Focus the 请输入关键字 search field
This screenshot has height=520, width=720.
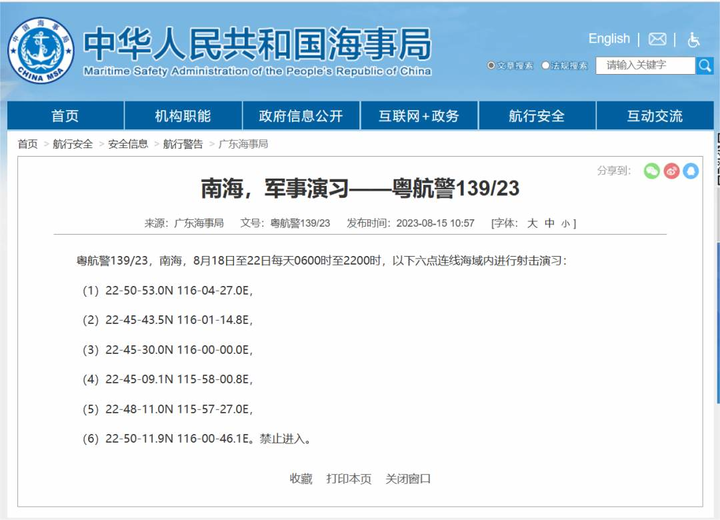[x=646, y=66]
